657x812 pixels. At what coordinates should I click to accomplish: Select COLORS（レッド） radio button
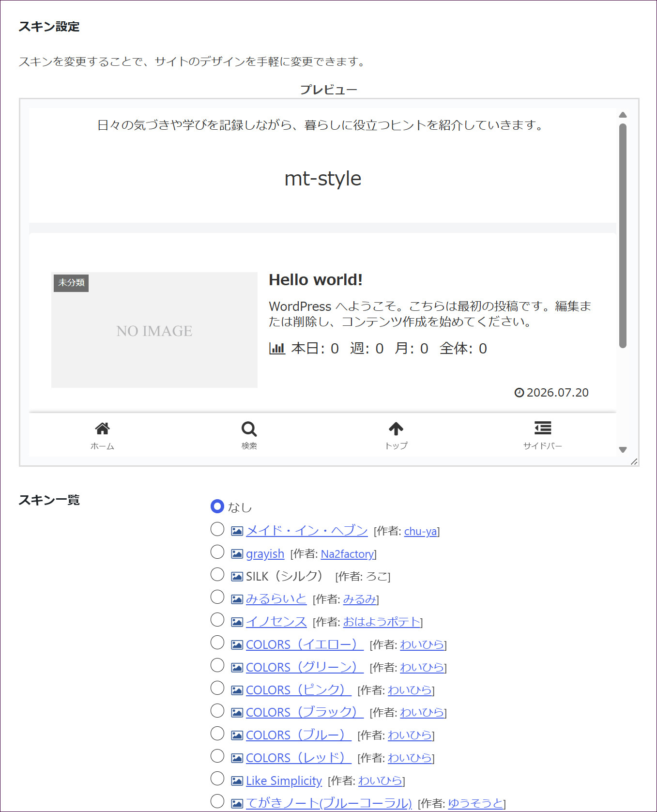(217, 756)
